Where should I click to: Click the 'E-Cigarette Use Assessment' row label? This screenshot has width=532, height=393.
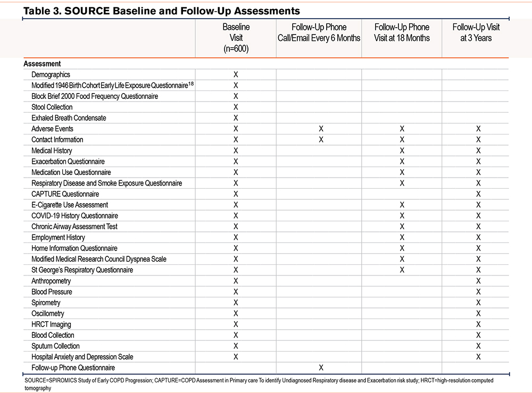tap(70, 205)
